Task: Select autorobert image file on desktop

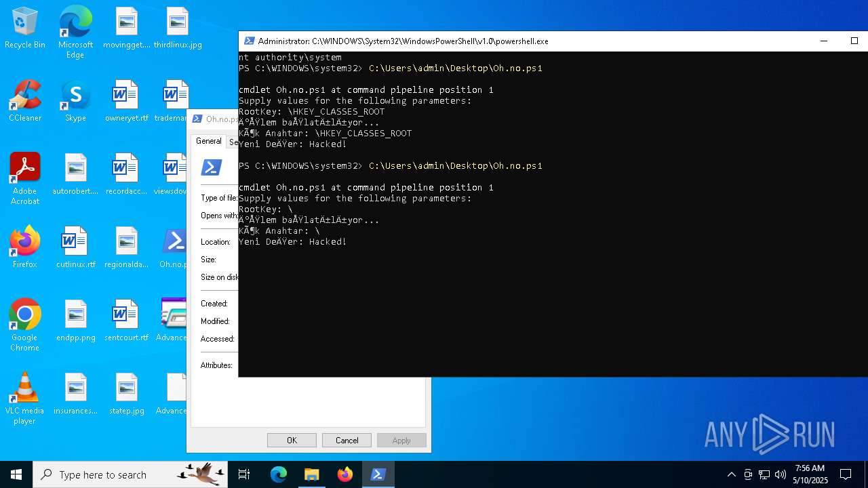Action: pyautogui.click(x=75, y=175)
